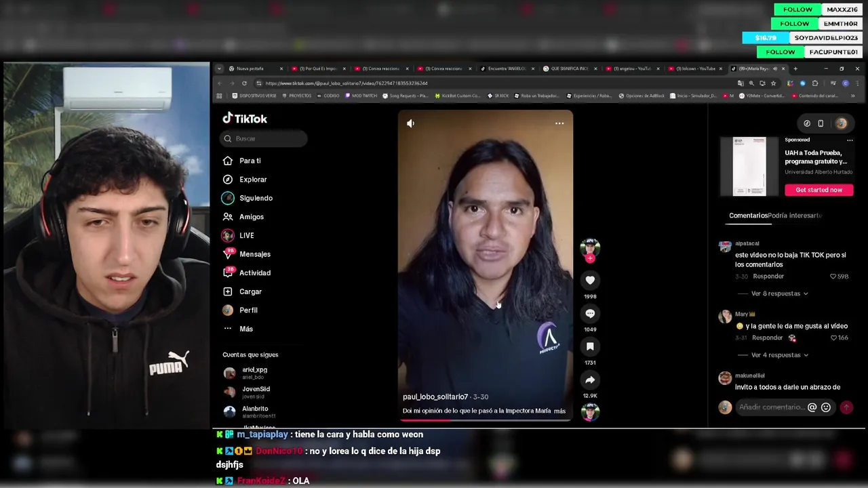Post comment with red arrow button

(846, 407)
